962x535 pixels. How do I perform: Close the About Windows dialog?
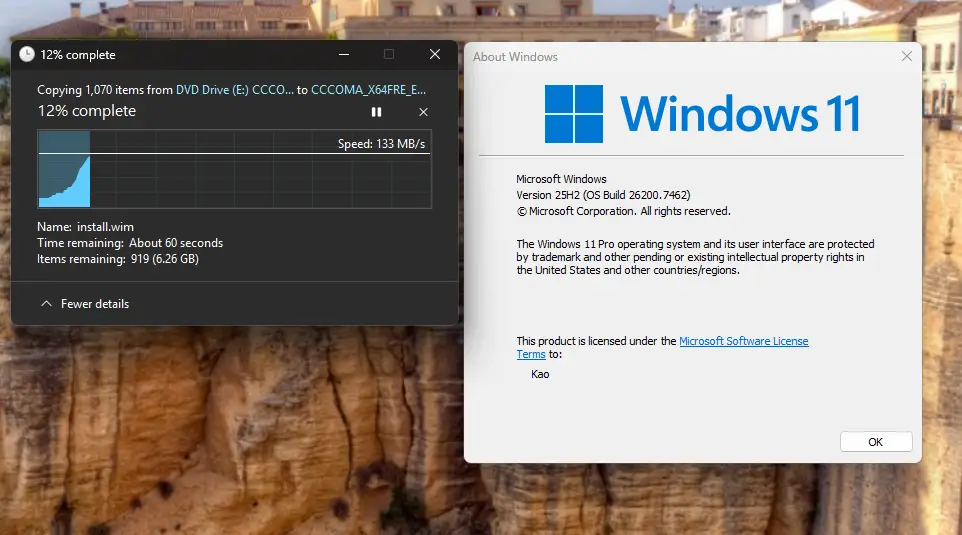[x=907, y=56]
